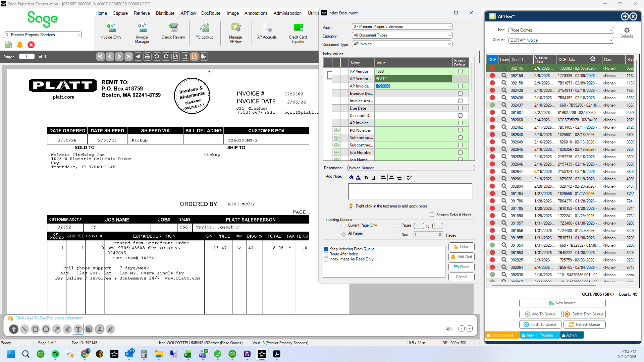Select the Current Page Only option
Screen dimensions: 644x362
[343, 226]
